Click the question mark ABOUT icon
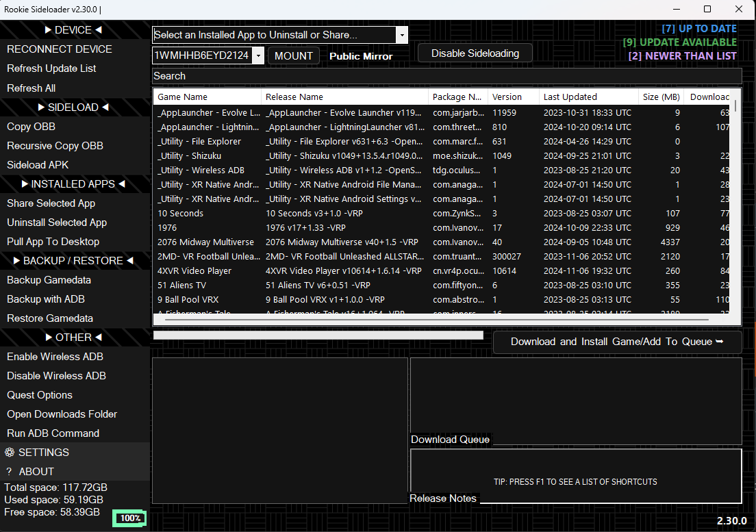756x532 pixels. [x=10, y=472]
